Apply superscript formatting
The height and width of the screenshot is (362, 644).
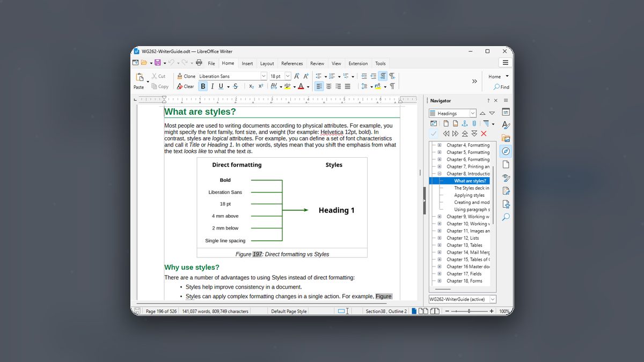pos(260,86)
